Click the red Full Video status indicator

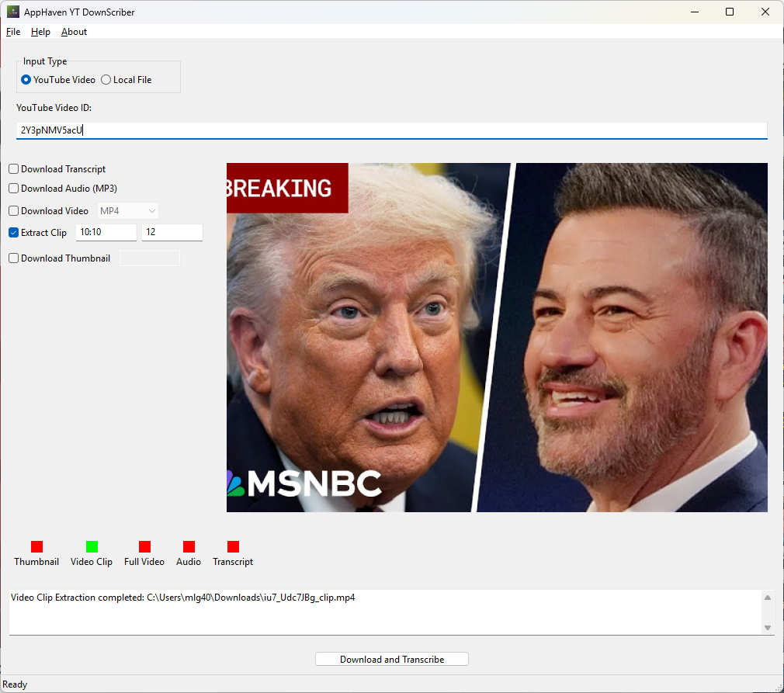coord(144,547)
